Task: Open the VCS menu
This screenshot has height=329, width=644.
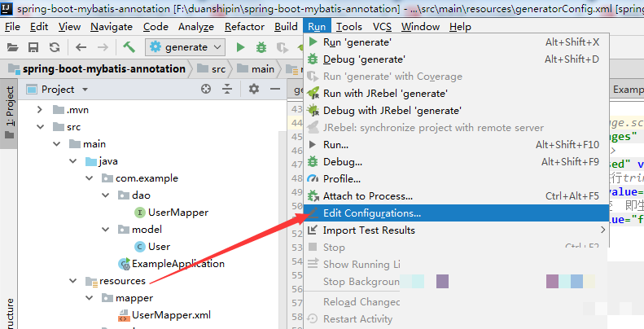Action: click(382, 27)
